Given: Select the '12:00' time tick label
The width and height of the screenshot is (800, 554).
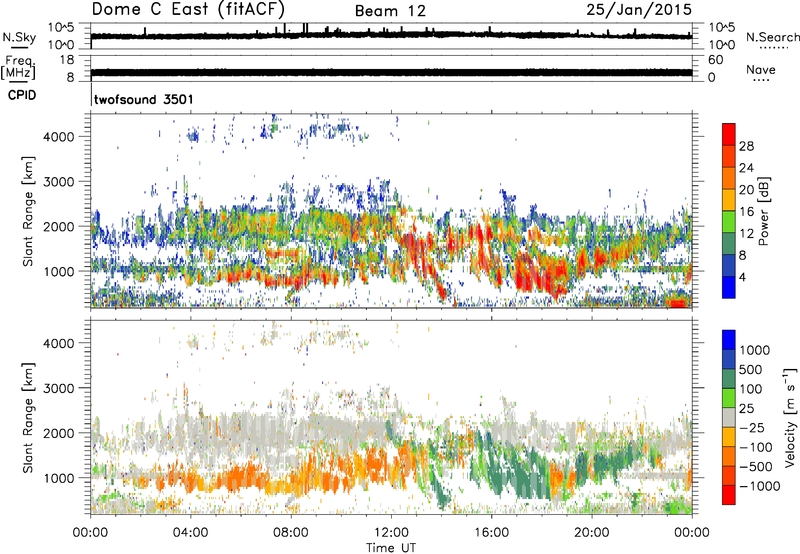Looking at the screenshot, I should tap(391, 533).
